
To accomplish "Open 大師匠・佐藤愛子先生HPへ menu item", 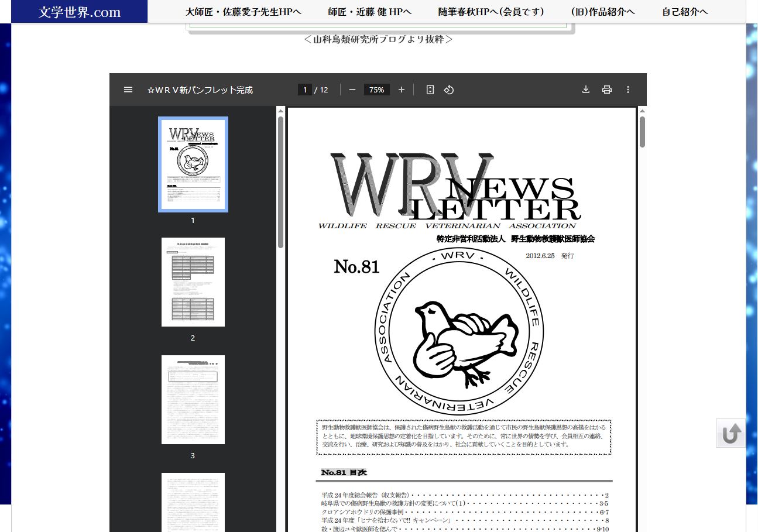I will pos(243,12).
